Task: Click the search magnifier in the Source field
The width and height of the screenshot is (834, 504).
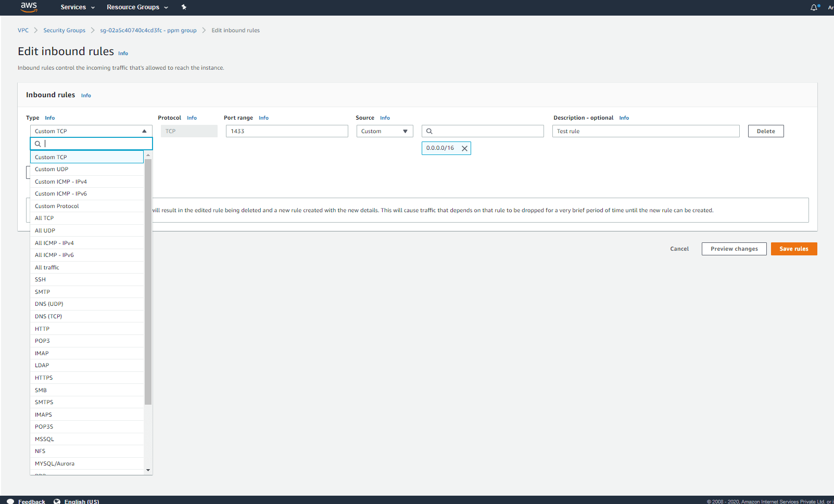Action: [429, 131]
